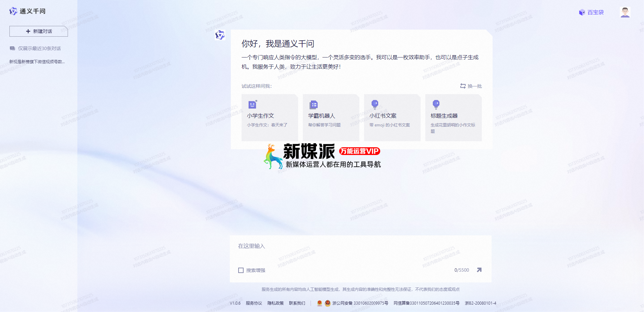Select the 标题生成器 suggestion card
The width and height of the screenshot is (644, 312).
tap(454, 118)
